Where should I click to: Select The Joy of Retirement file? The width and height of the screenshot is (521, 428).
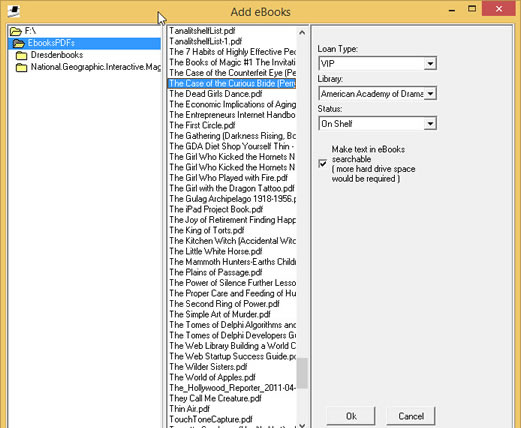[x=231, y=220]
